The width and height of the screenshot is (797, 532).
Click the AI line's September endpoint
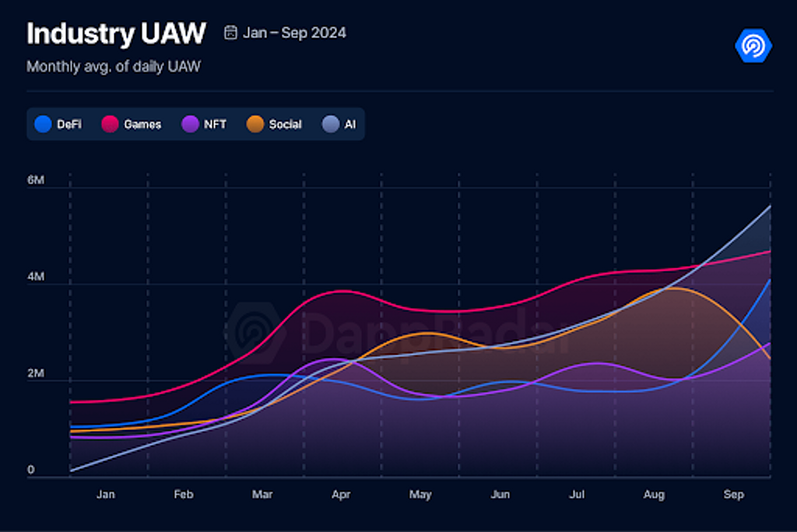[x=770, y=206]
